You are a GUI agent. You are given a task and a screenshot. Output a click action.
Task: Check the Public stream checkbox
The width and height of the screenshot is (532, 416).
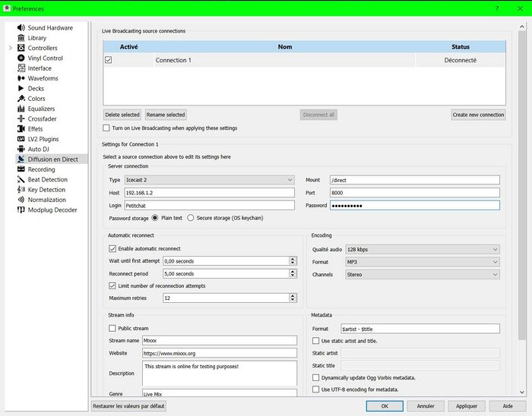coord(112,328)
